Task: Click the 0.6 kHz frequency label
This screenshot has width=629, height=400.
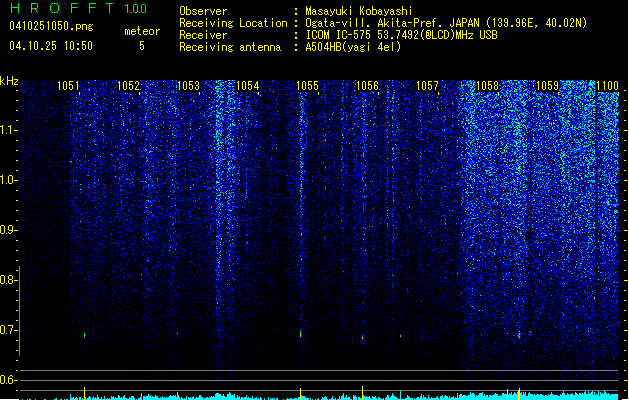Action: [8, 380]
